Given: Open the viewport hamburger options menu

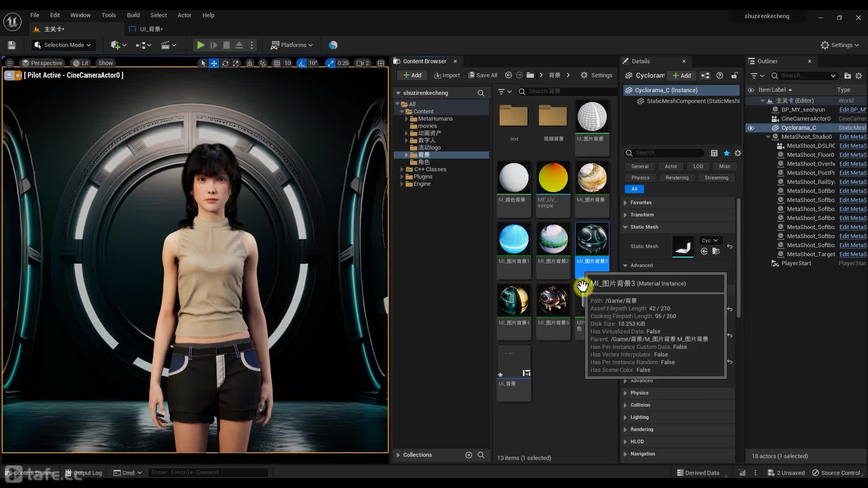Looking at the screenshot, I should point(9,63).
